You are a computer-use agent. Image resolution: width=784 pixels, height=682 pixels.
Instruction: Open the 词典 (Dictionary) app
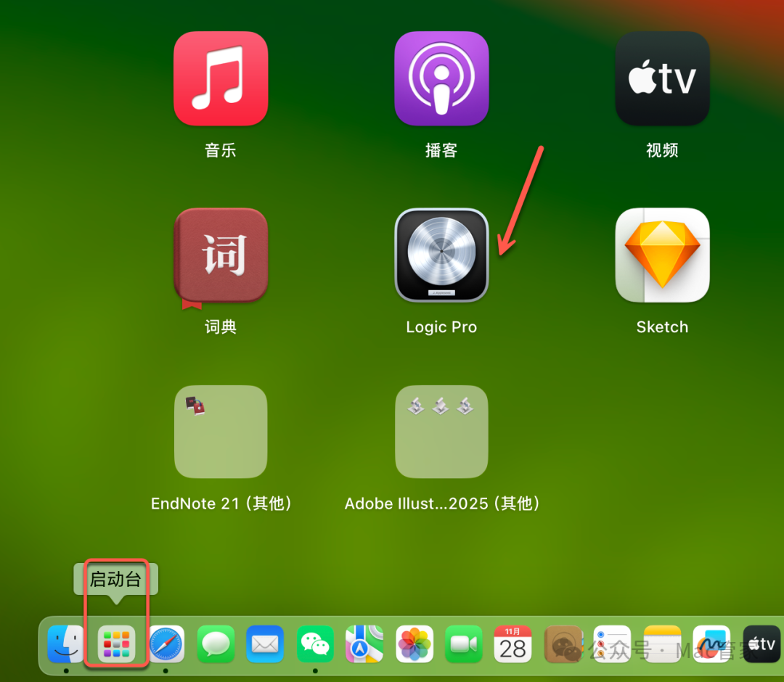point(221,256)
